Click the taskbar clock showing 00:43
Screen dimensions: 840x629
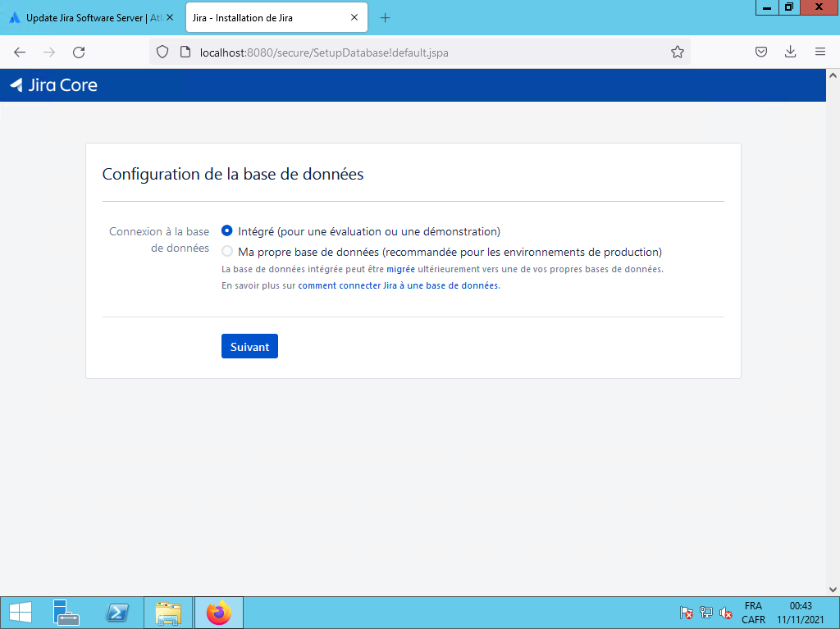(x=801, y=613)
